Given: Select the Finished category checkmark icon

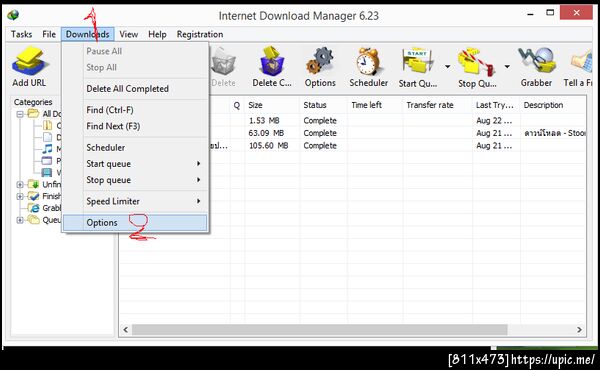Looking at the screenshot, I should pyautogui.click(x=33, y=196).
